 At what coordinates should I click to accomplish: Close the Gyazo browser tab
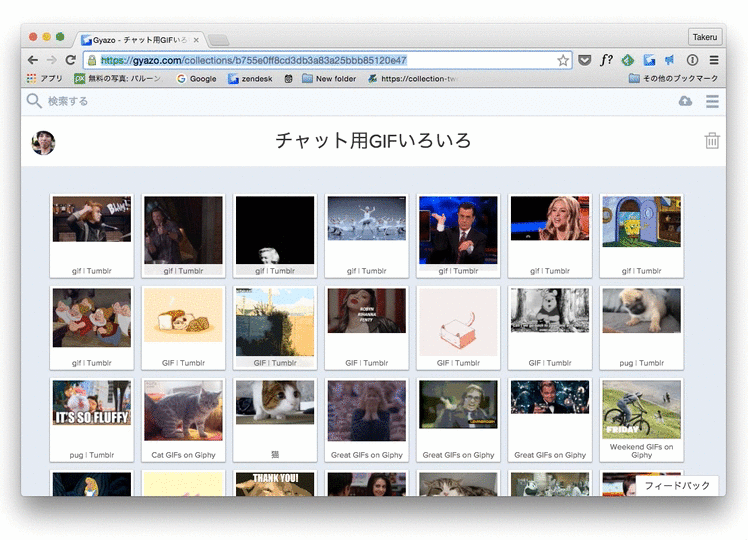pos(196,40)
